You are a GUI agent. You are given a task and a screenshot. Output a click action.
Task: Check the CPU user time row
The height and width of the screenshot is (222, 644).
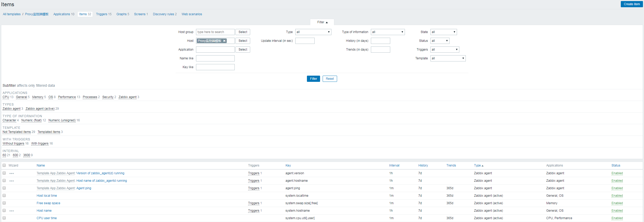point(4,218)
